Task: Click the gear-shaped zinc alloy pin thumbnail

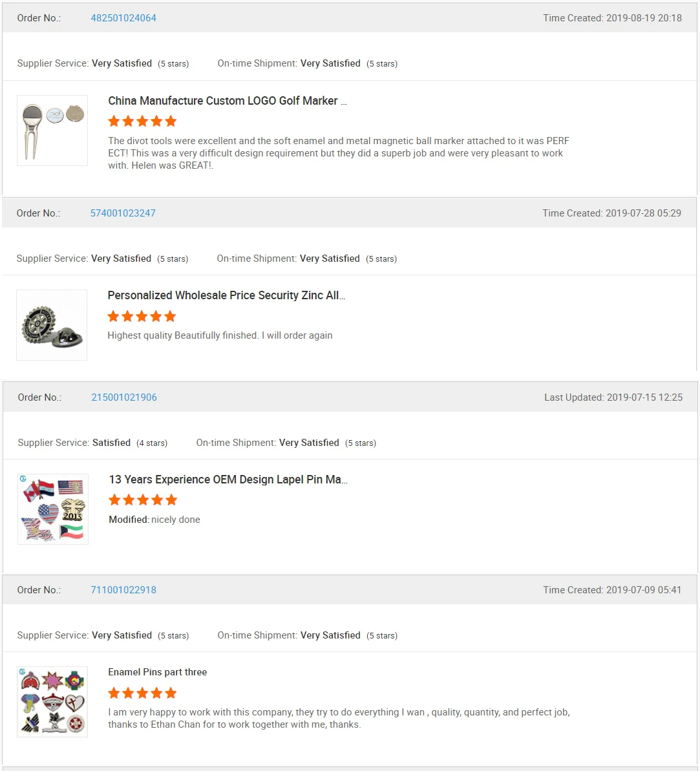Action: [52, 325]
